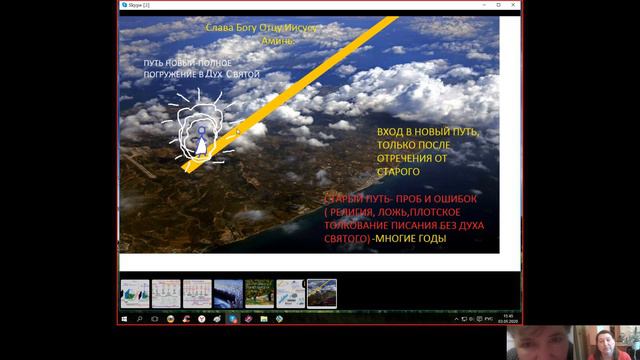This screenshot has width=640, height=360.
Task: Click the text "ОТРЕЧЕНИЯ ОТ"
Action: coord(412,158)
